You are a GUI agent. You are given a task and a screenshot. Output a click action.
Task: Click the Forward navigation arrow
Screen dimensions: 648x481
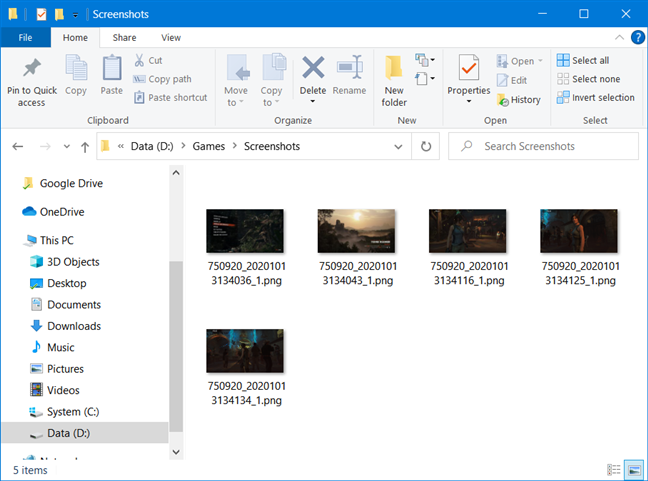coord(45,146)
